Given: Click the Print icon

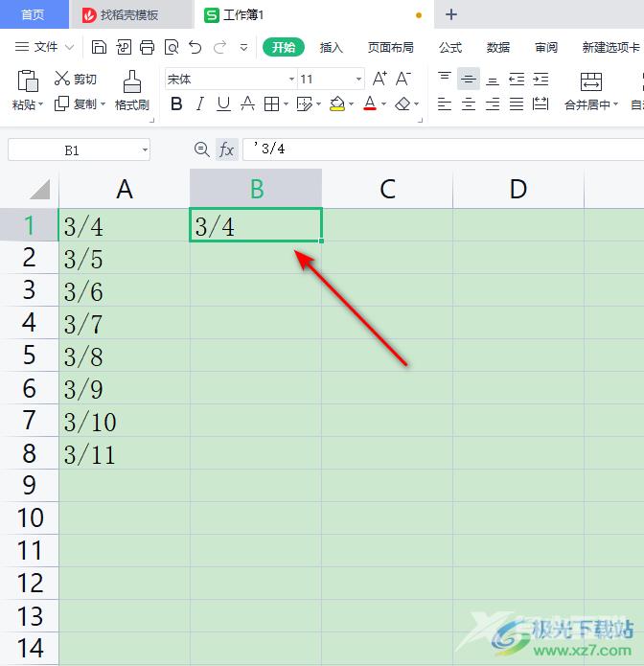Looking at the screenshot, I should click(147, 47).
